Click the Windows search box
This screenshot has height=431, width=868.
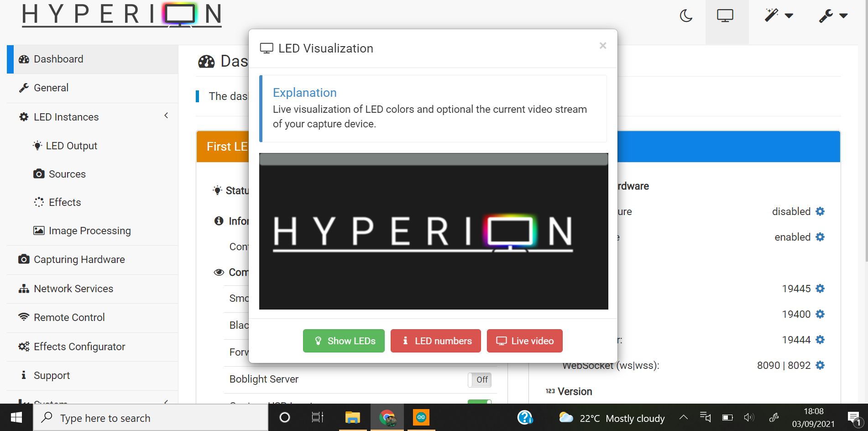[x=151, y=418]
